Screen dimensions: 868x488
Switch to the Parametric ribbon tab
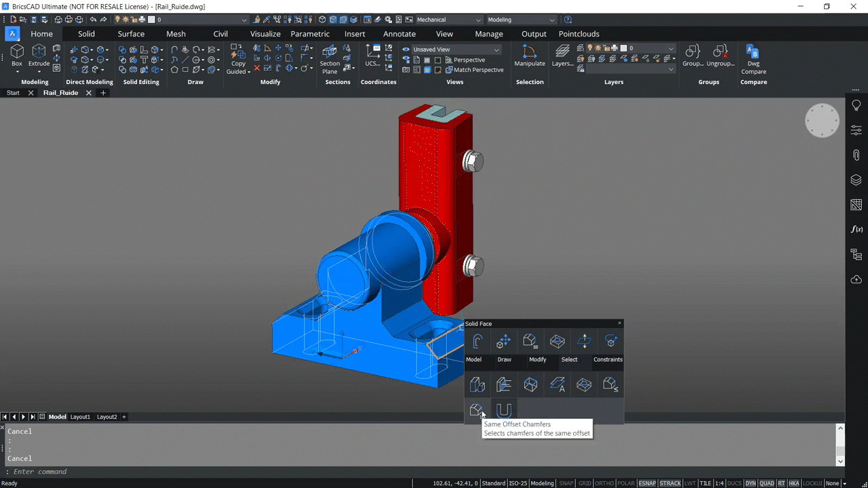tap(310, 33)
